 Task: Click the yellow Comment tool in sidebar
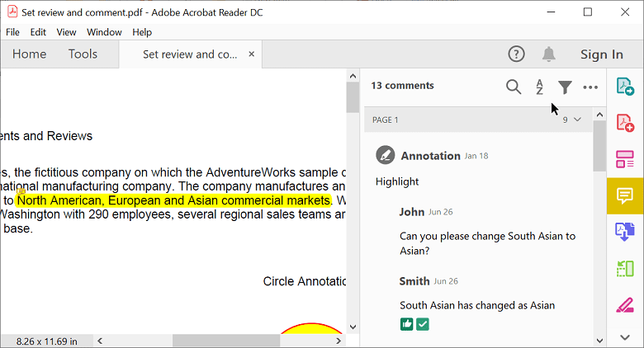(625, 195)
